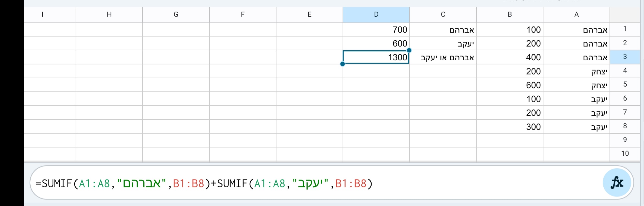Tap the fx function button
The width and height of the screenshot is (644, 206).
coord(617,183)
